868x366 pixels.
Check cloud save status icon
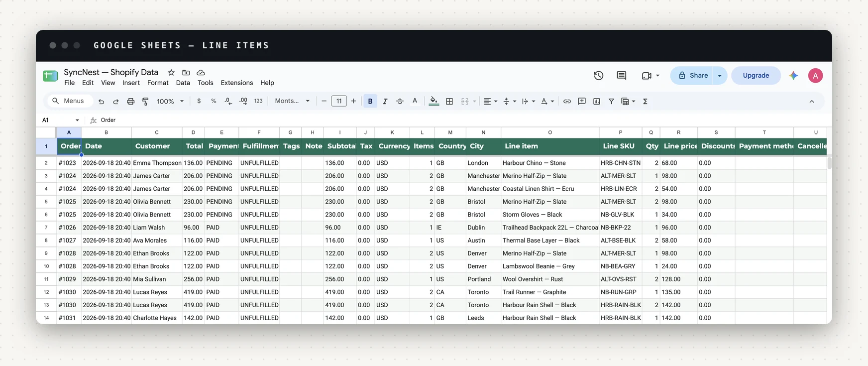201,73
